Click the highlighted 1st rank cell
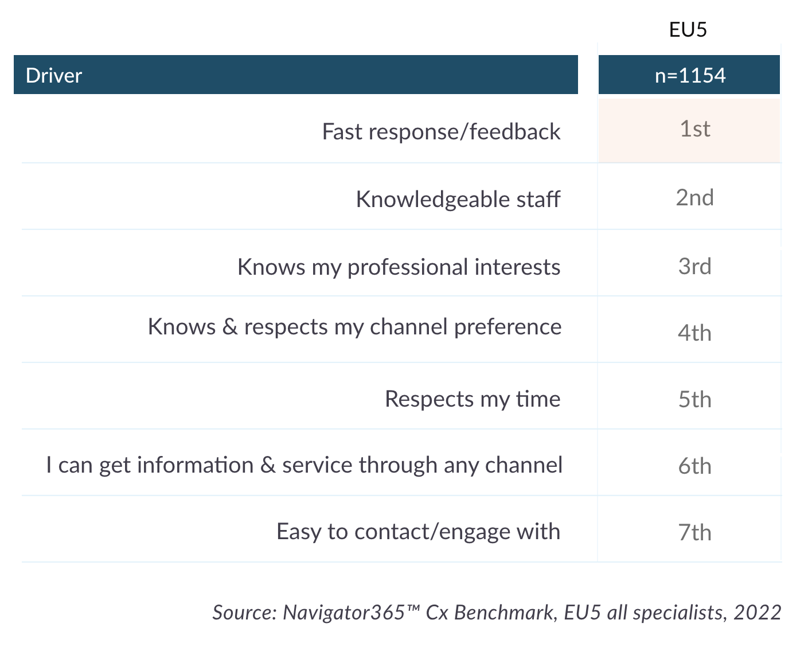The image size is (812, 647). (689, 130)
